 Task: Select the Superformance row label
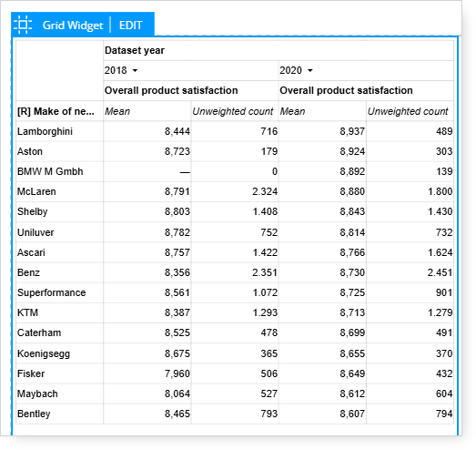pos(52,292)
